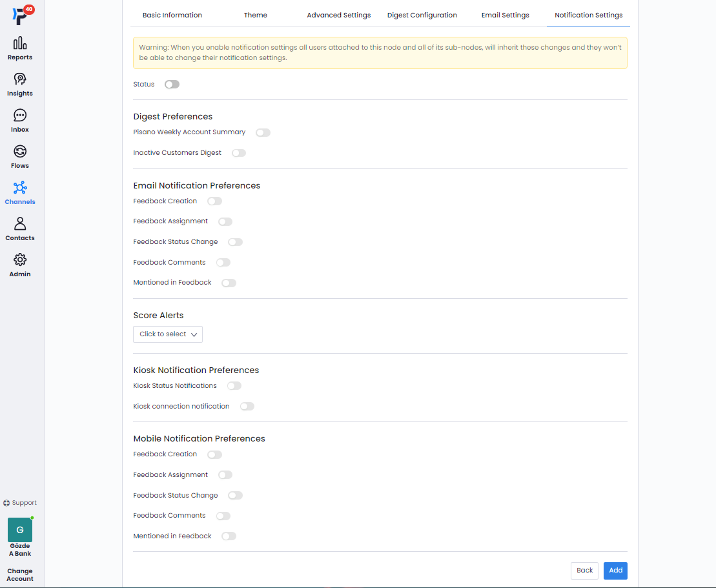
Task: Toggle Pisano Weekly Account Summary on
Action: [x=263, y=133]
